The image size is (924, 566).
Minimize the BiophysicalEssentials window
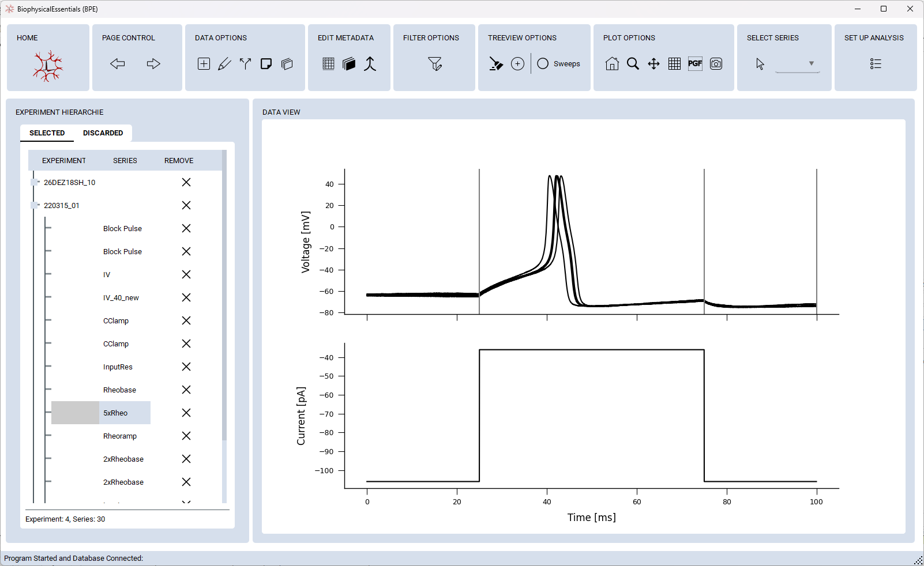[x=858, y=9]
